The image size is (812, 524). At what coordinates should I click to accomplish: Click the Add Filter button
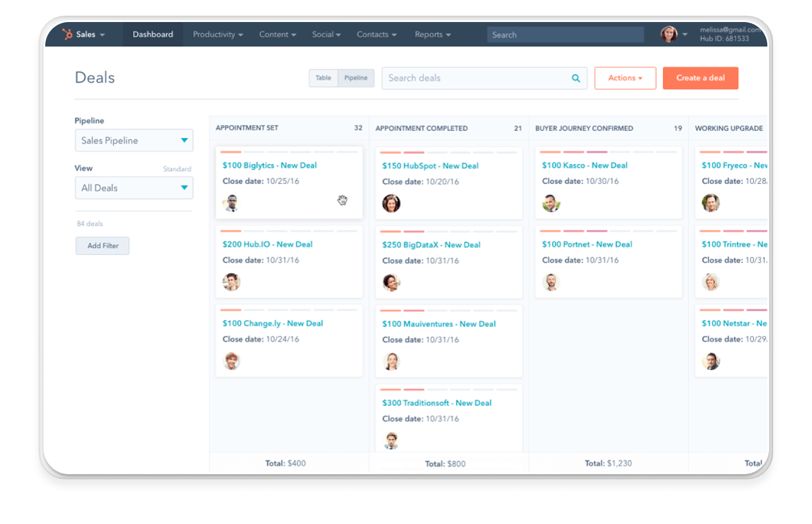tap(103, 246)
